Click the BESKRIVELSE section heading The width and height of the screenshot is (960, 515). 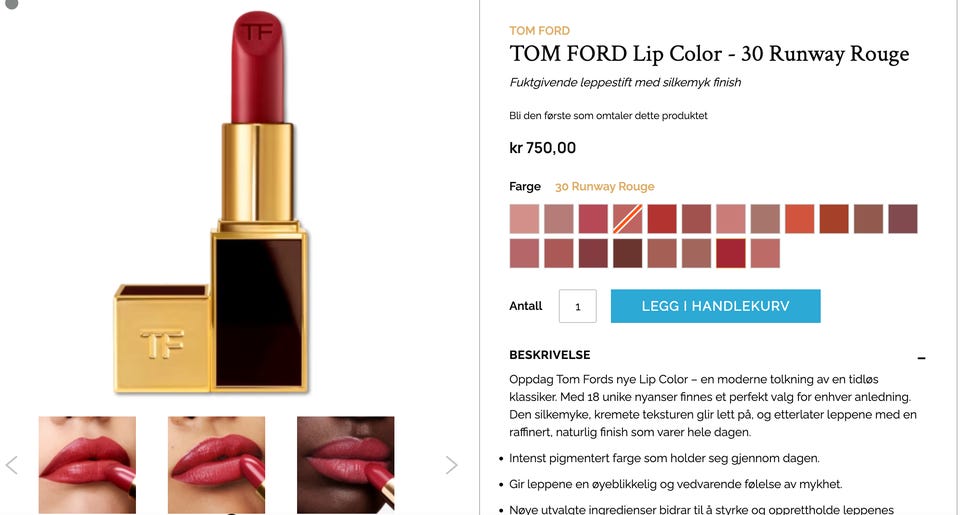[550, 355]
